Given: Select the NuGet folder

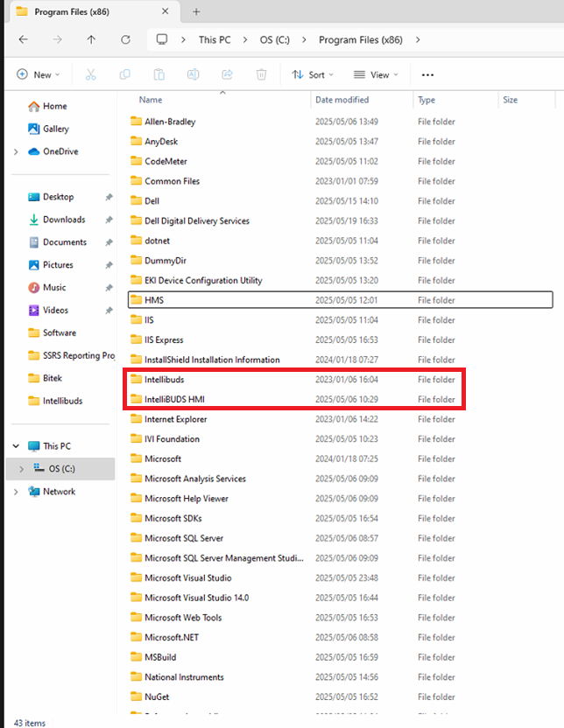Looking at the screenshot, I should tap(340, 696).
